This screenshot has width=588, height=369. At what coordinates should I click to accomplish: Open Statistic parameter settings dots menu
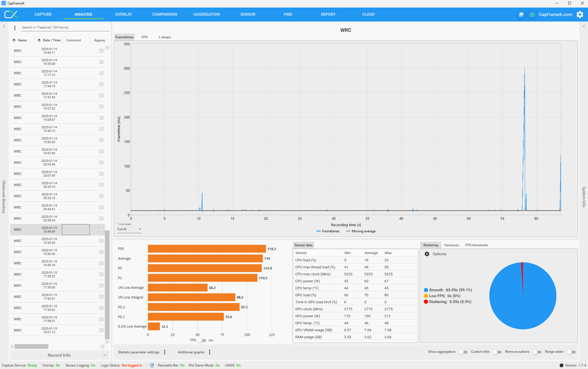coord(165,352)
